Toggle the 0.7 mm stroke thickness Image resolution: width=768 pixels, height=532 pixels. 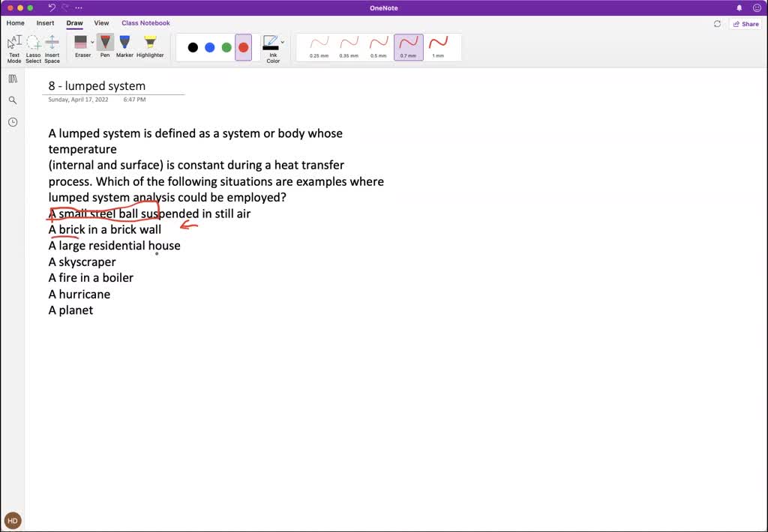click(x=408, y=45)
